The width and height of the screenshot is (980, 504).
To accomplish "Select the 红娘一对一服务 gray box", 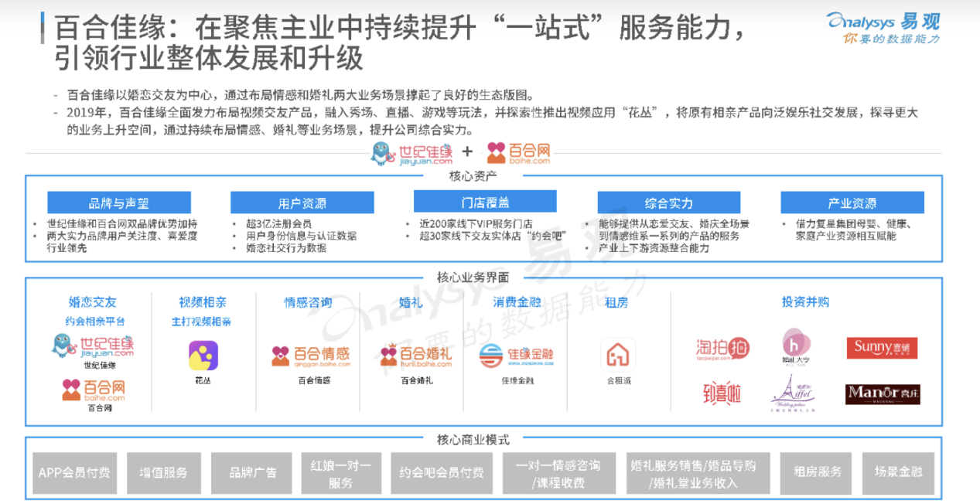I will point(341,473).
